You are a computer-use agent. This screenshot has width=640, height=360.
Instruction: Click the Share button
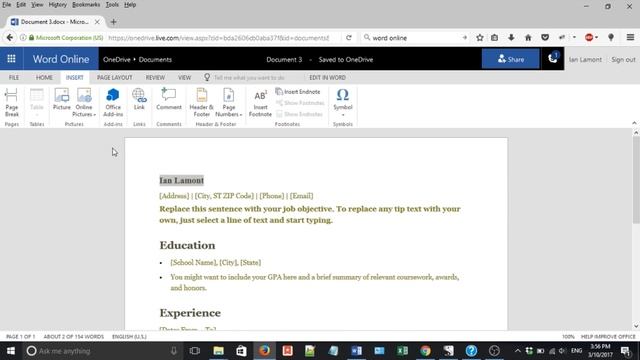pos(511,59)
